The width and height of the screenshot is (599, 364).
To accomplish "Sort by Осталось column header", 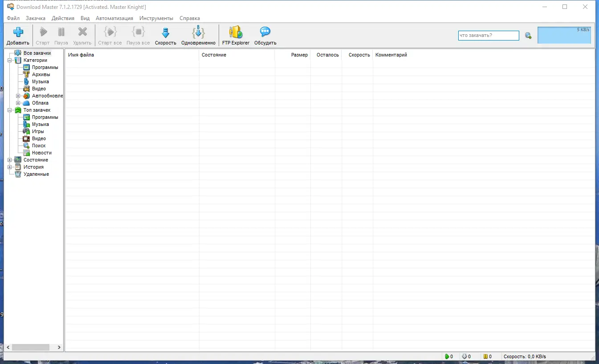I will pos(326,55).
